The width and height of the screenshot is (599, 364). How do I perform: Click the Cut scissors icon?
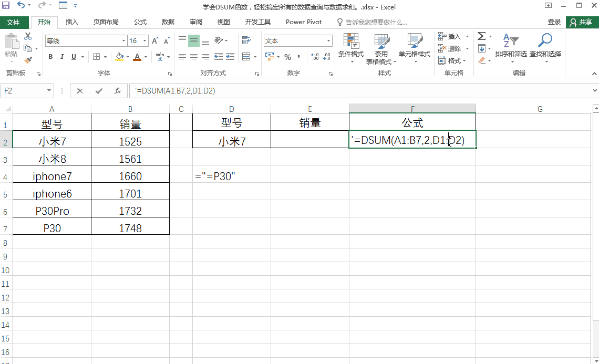coord(28,36)
